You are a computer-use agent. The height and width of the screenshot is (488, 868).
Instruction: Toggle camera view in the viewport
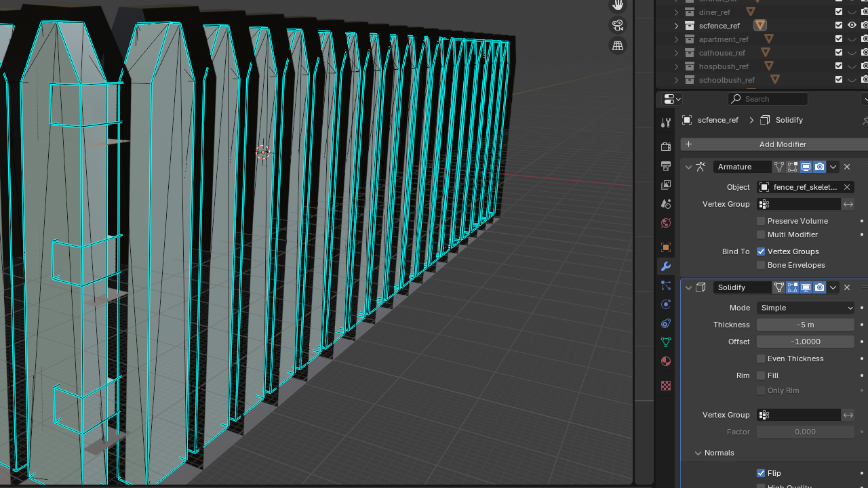pyautogui.click(x=617, y=25)
